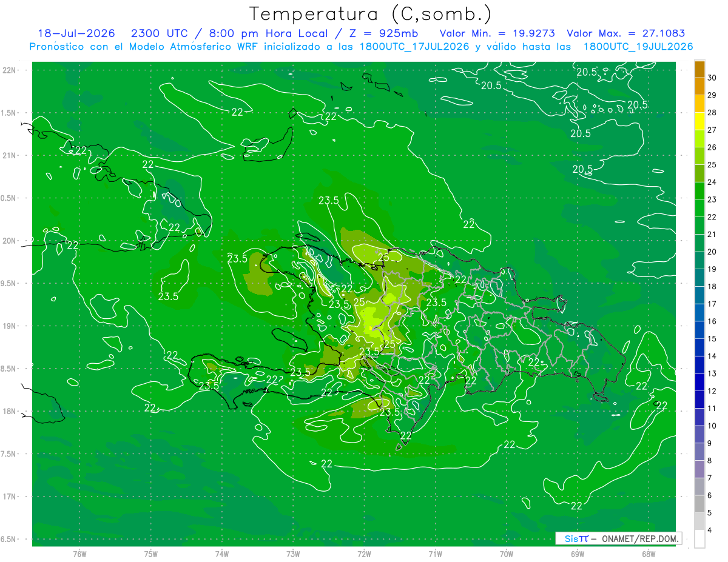The image size is (728, 562).
Task: Pick the green 20–21 color scale swatch
Action: [x=699, y=243]
